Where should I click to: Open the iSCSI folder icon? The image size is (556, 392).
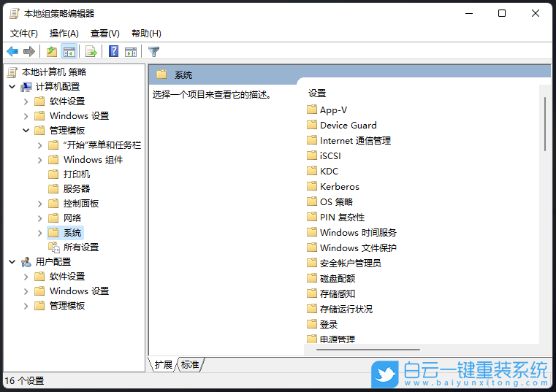tap(312, 155)
